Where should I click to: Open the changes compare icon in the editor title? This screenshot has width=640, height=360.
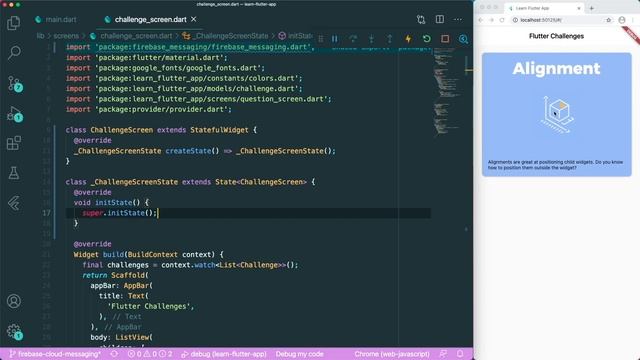pyautogui.click(x=421, y=19)
